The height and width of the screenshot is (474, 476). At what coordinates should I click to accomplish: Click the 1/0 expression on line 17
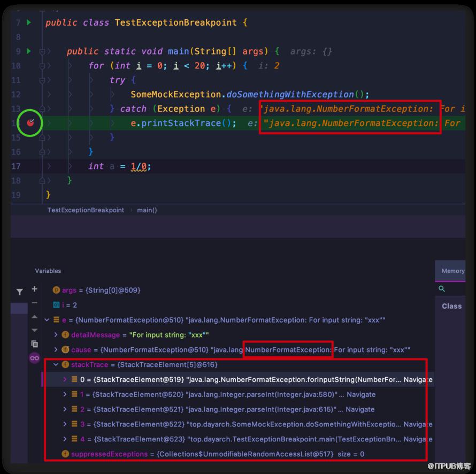coord(139,166)
